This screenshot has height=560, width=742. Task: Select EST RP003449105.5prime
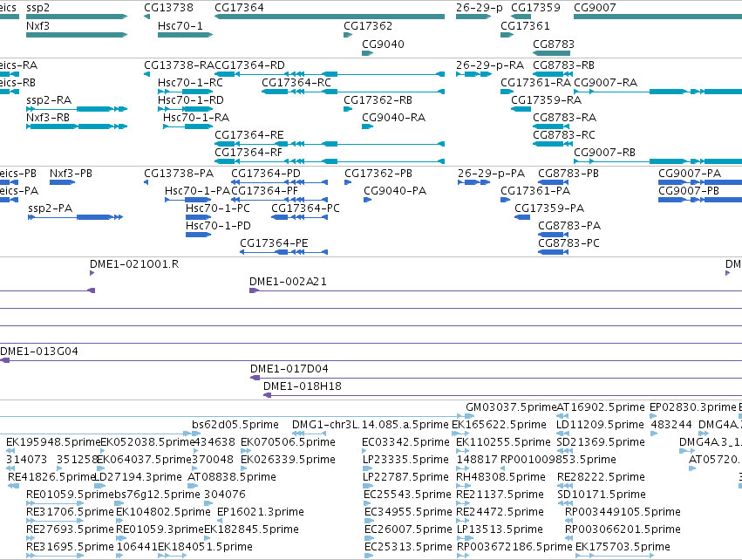569,520
